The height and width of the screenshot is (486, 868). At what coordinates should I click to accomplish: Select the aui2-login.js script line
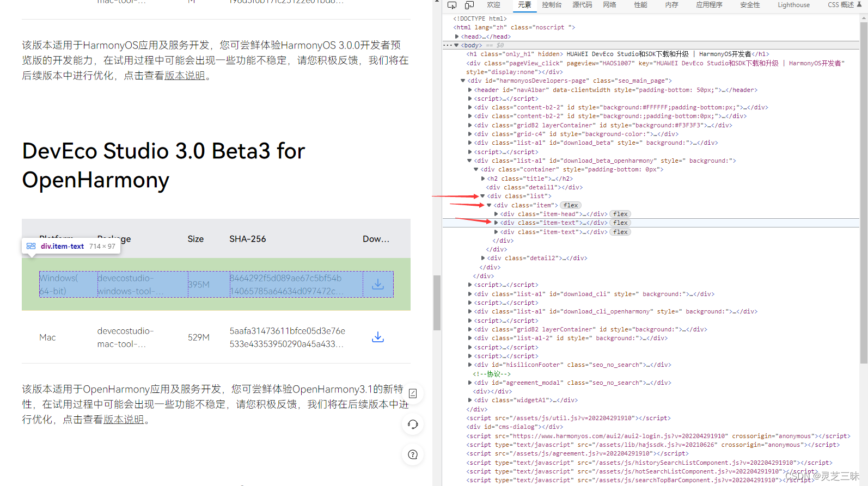tap(658, 436)
